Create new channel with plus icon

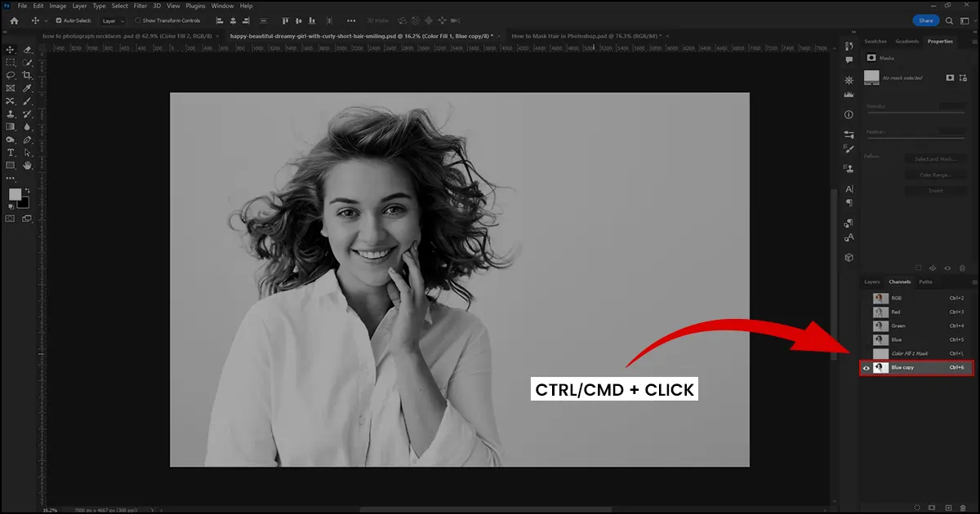click(x=948, y=507)
